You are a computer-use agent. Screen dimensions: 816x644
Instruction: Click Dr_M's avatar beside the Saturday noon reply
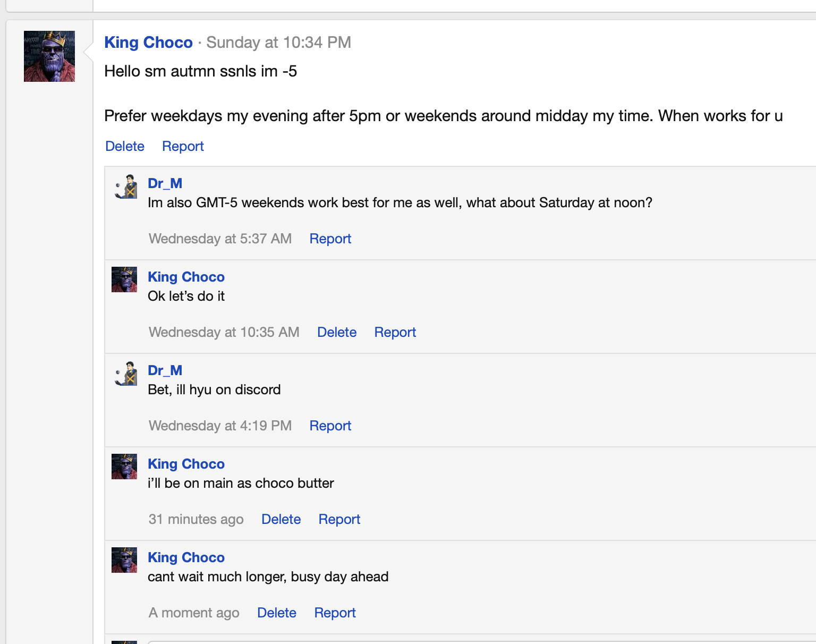(x=125, y=187)
